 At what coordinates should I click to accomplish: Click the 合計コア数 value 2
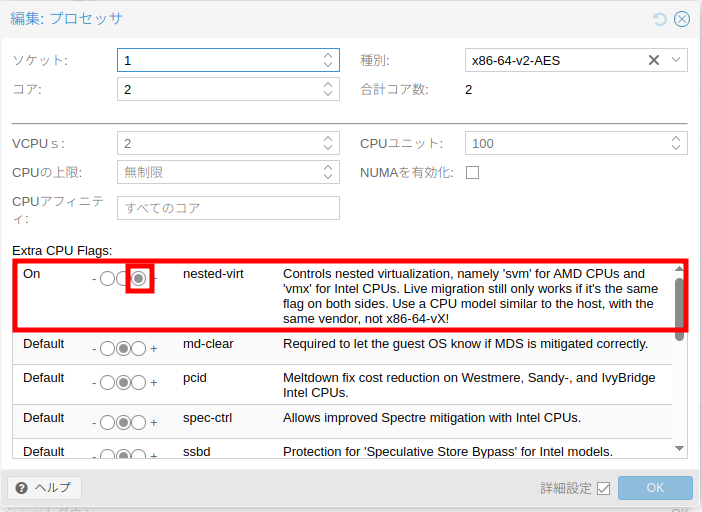[468, 90]
